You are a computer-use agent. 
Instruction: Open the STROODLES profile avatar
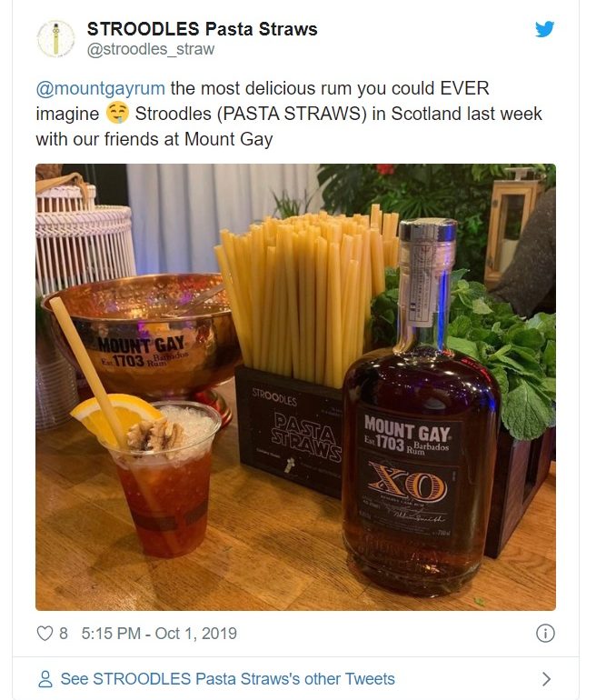(55, 39)
